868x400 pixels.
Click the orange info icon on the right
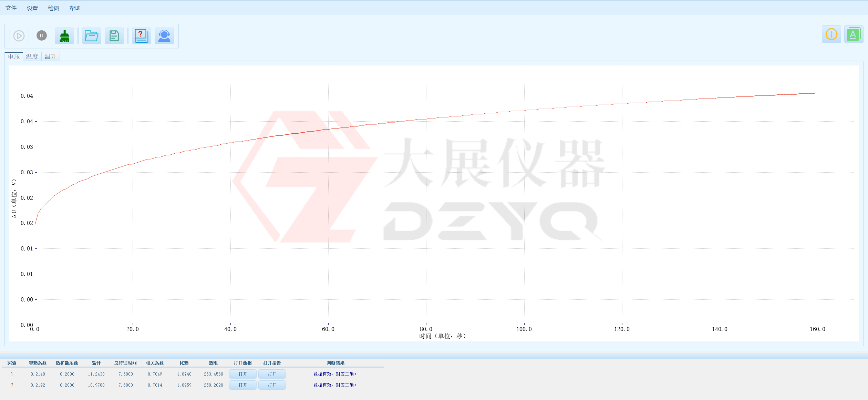(831, 34)
